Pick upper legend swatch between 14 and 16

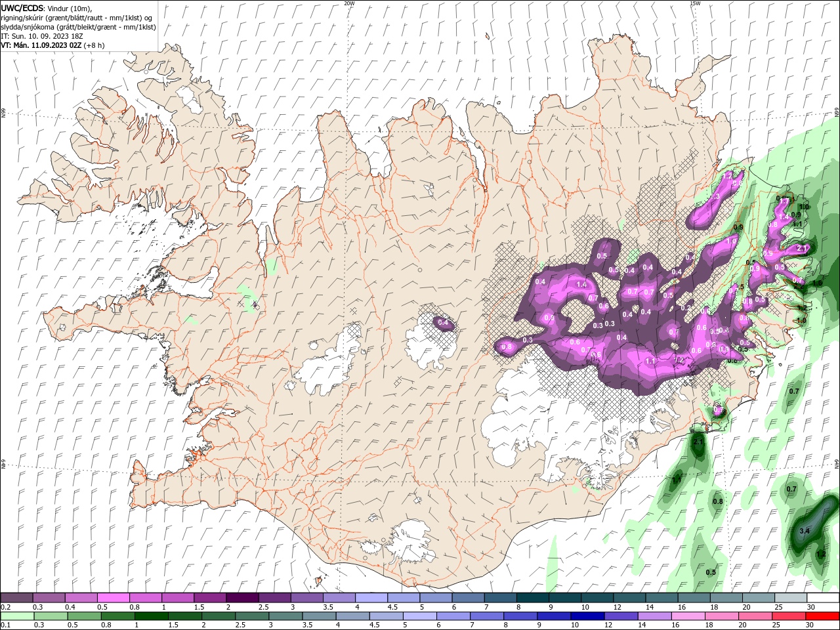(x=661, y=598)
